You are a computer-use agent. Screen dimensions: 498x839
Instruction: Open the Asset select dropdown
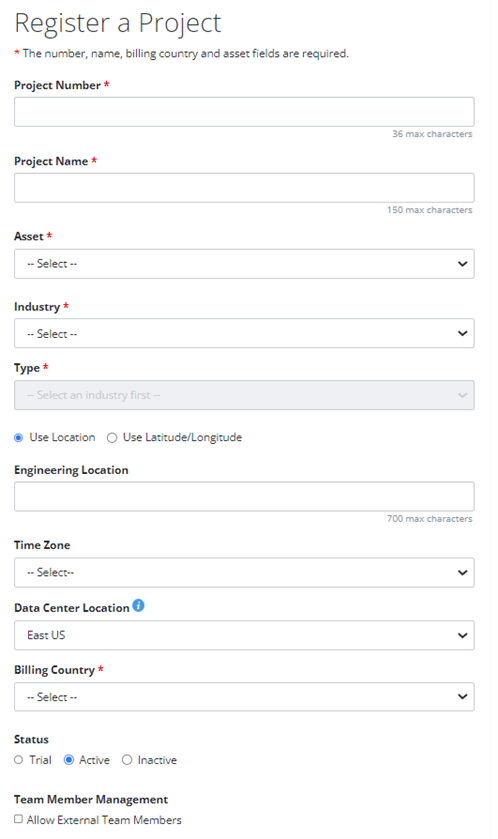[x=244, y=264]
